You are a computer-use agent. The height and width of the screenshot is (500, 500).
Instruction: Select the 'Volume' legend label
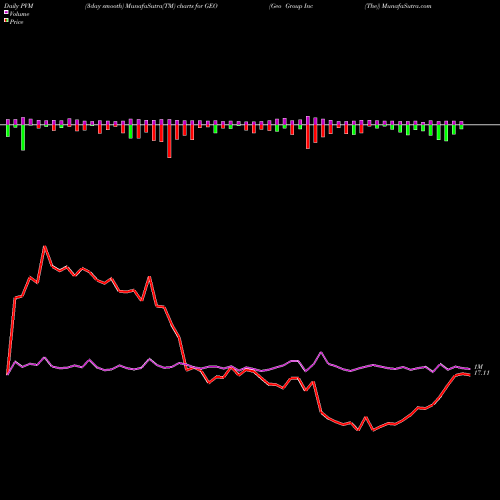pyautogui.click(x=19, y=14)
